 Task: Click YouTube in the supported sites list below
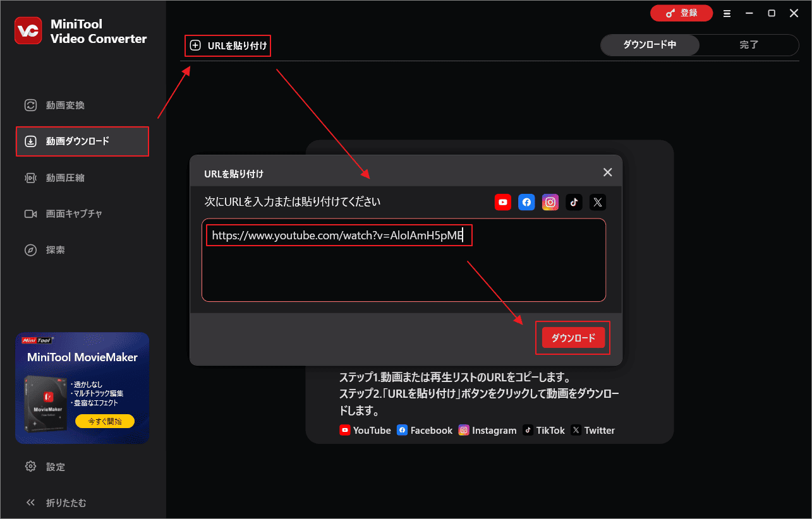[x=365, y=430]
